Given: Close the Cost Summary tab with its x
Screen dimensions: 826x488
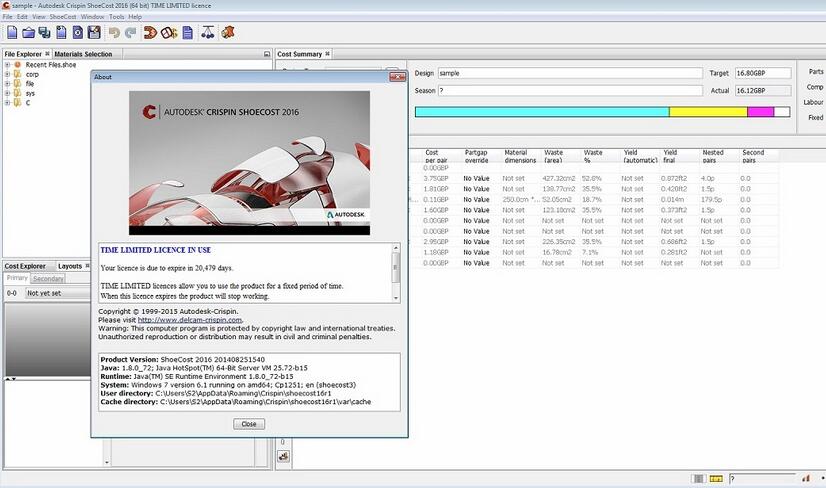Looking at the screenshot, I should click(327, 54).
